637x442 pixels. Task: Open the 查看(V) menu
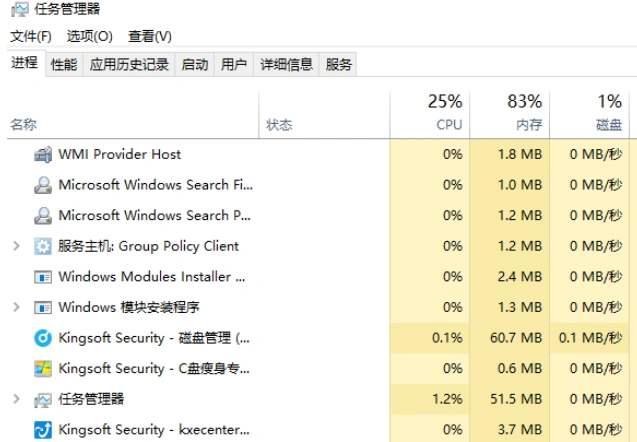point(150,37)
